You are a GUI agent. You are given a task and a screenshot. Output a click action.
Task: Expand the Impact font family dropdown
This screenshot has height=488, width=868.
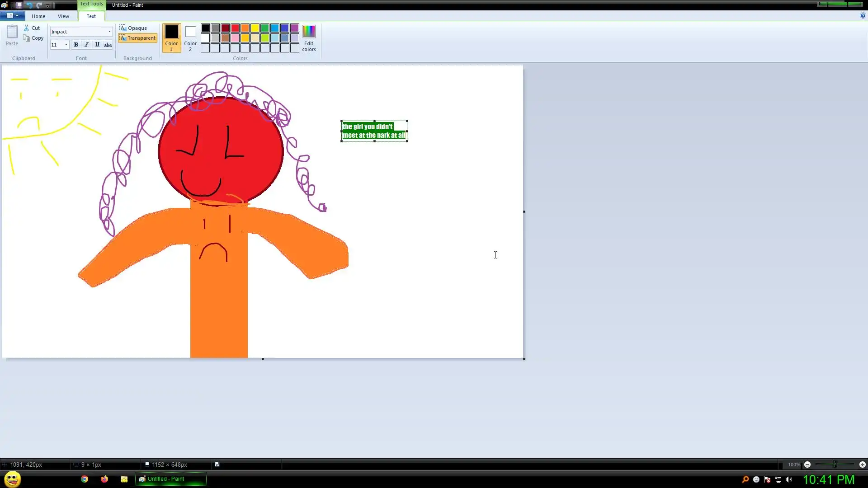[x=109, y=32]
